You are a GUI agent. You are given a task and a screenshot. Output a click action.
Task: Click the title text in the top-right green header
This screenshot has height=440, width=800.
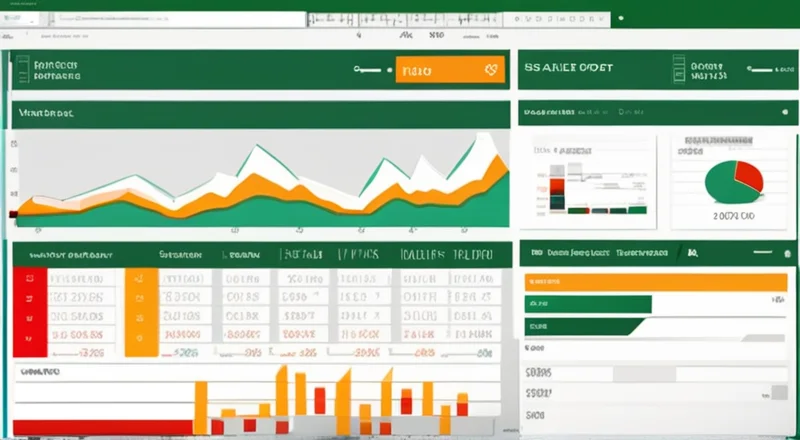click(568, 68)
